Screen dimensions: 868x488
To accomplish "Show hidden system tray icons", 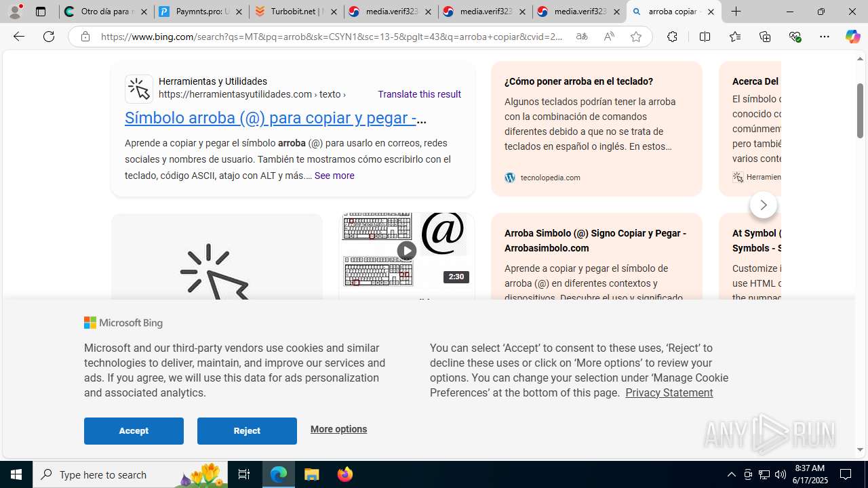I will point(731,474).
